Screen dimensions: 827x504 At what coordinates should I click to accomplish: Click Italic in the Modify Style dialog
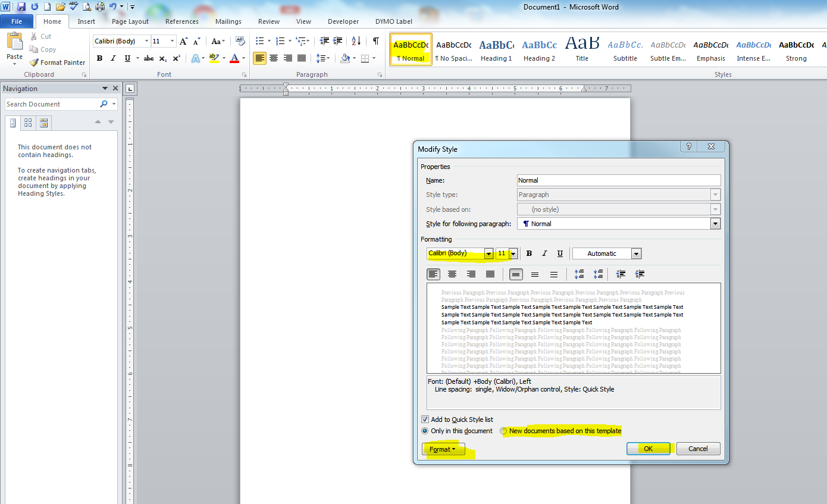point(544,253)
